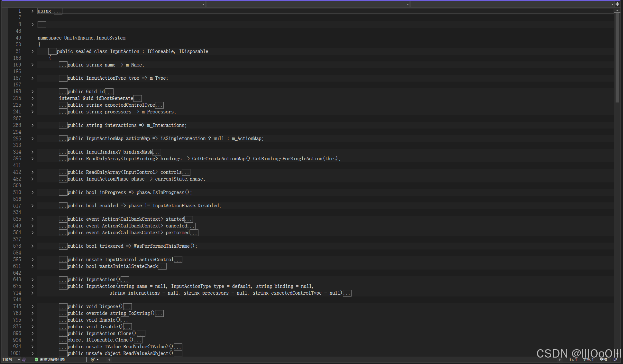Expand the collapsed region on line 8
This screenshot has width=623, height=364.
click(x=32, y=24)
